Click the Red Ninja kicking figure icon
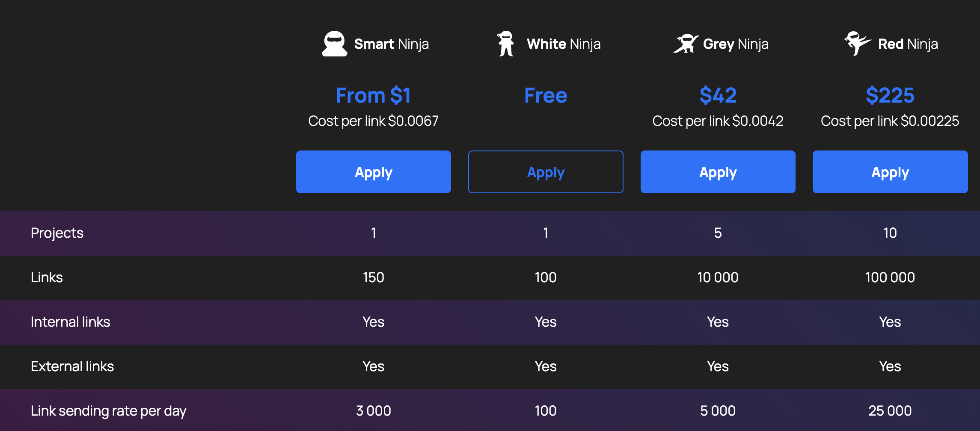Viewport: 980px width, 431px height. (857, 43)
